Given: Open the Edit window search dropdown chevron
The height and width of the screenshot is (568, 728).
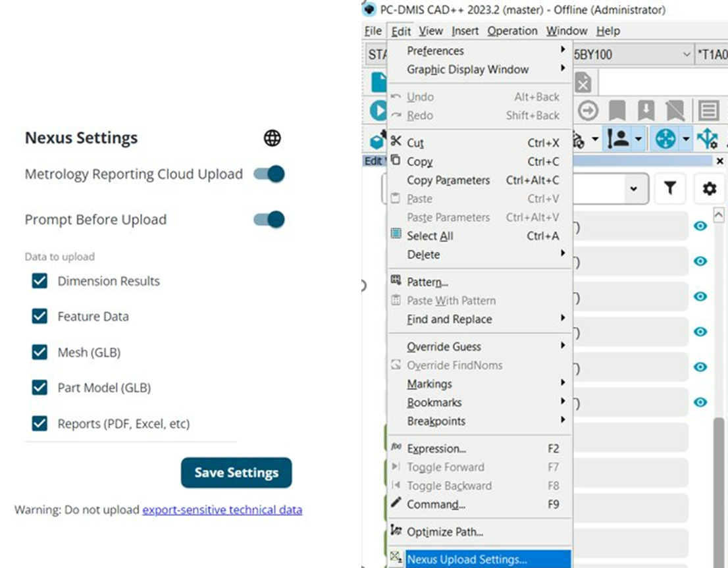Looking at the screenshot, I should [x=633, y=188].
